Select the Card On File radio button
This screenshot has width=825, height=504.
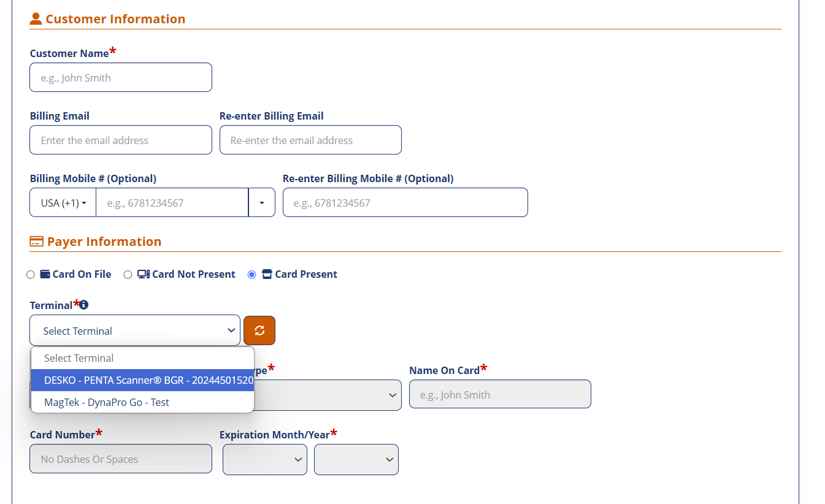pyautogui.click(x=31, y=275)
